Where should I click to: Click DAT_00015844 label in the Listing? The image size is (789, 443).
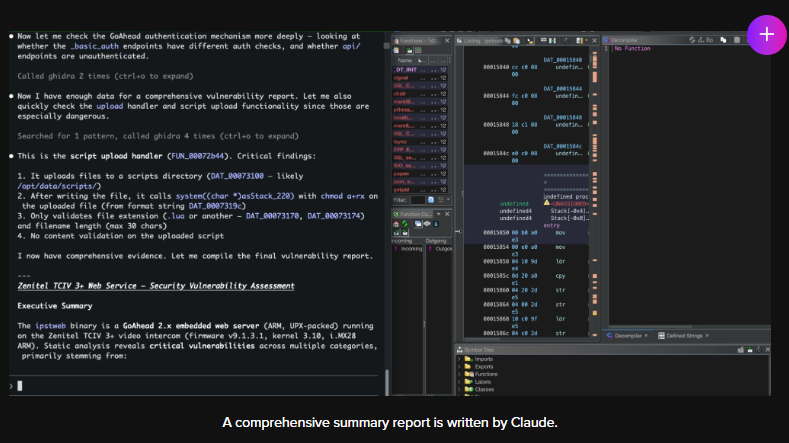point(563,89)
